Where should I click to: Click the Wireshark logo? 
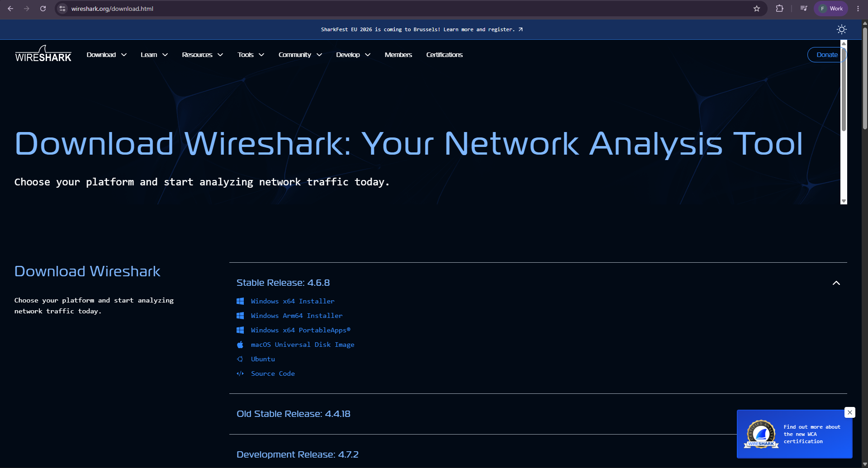click(x=43, y=54)
